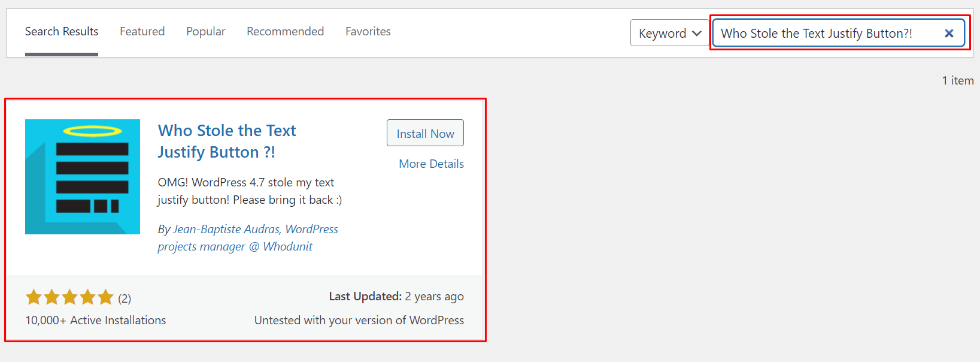The width and height of the screenshot is (980, 362).
Task: Click the fifth rating star
Action: pyautogui.click(x=105, y=296)
